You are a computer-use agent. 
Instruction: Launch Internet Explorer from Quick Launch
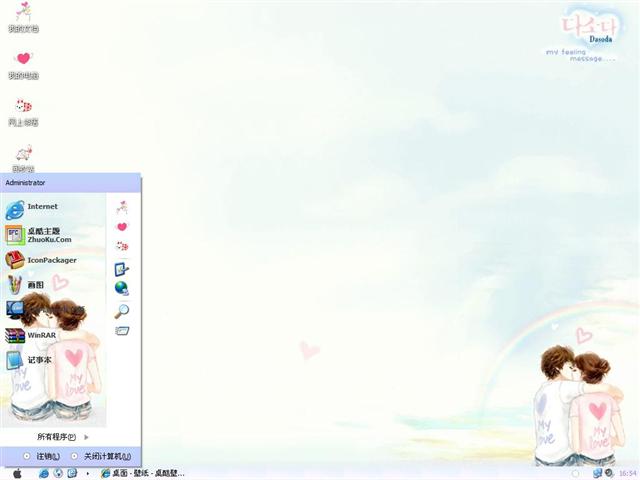coord(44,473)
